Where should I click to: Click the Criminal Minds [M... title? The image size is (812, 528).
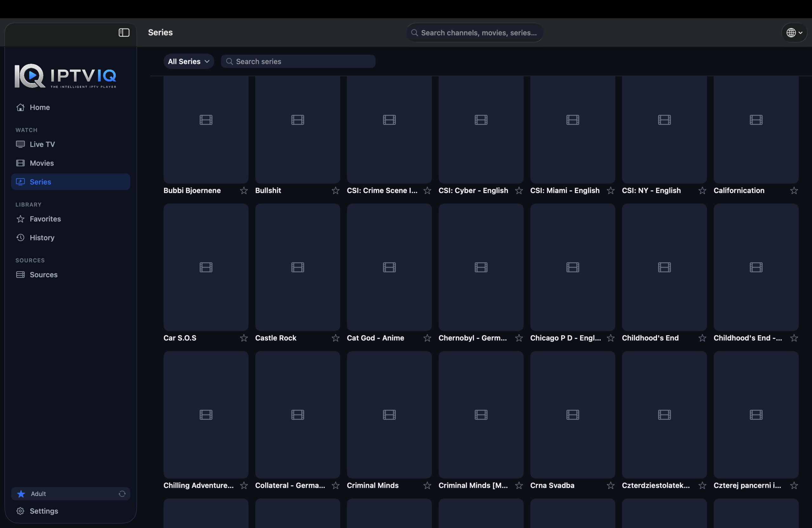473,486
